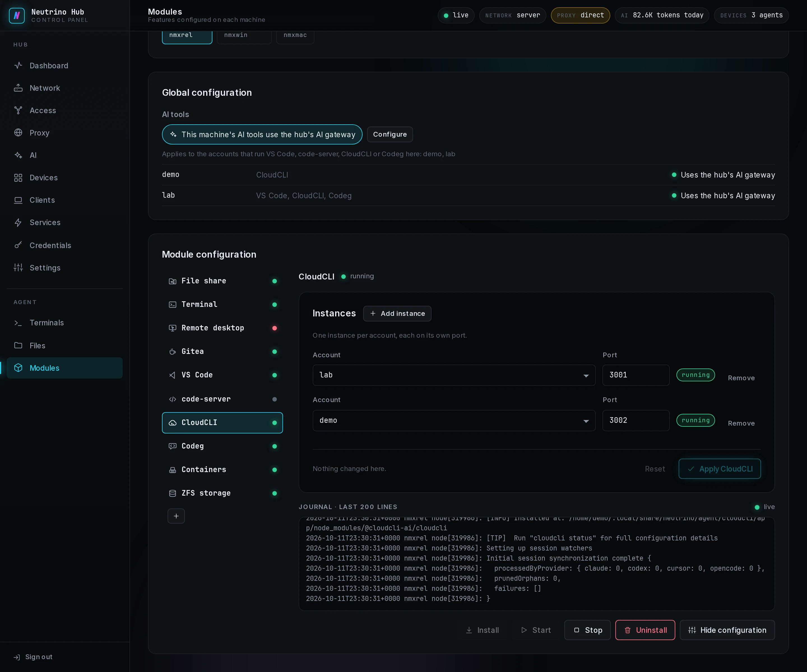Open the Clients page
Image resolution: width=807 pixels, height=672 pixels.
pos(64,200)
